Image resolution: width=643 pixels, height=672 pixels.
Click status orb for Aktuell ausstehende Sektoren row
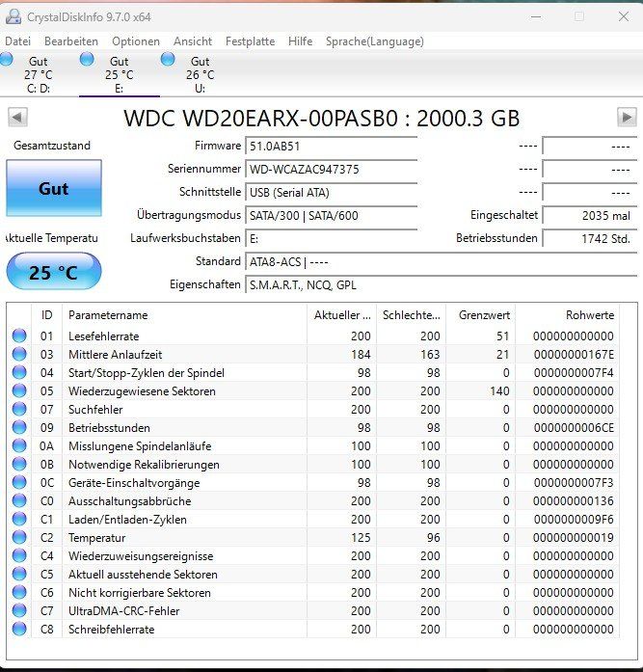[x=19, y=574]
